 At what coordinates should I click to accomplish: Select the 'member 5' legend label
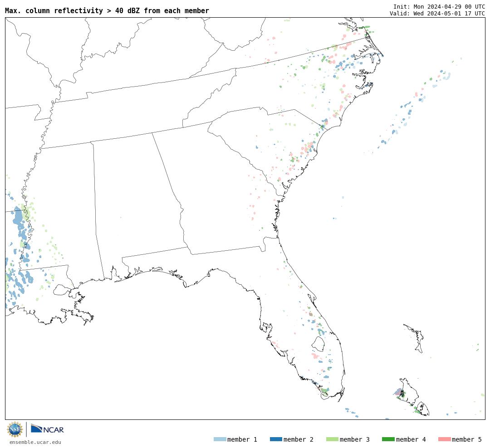pos(467,439)
